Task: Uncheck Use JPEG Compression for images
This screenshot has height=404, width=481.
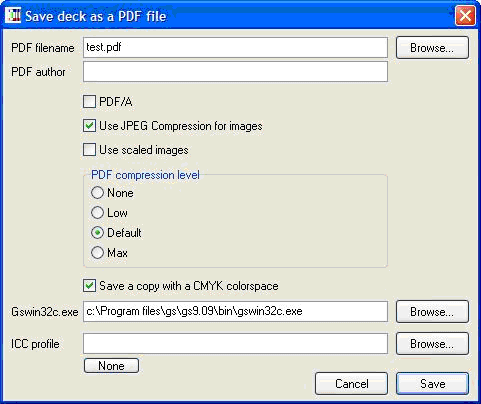Action: [x=89, y=126]
